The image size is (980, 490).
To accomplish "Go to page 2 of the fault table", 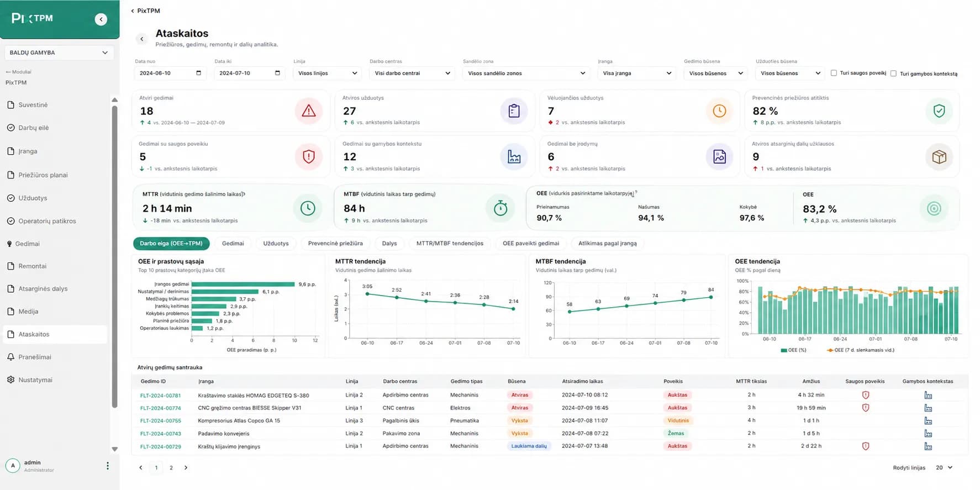I will click(x=171, y=468).
